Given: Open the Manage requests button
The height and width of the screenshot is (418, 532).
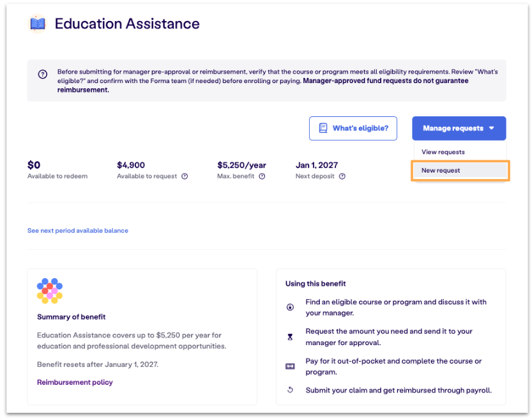Looking at the screenshot, I should click(459, 128).
